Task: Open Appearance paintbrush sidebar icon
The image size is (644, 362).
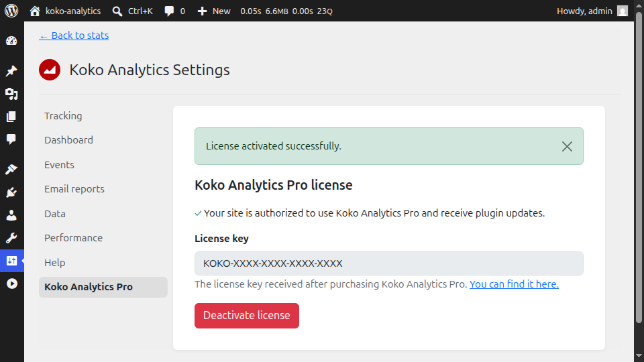Action: tap(11, 169)
